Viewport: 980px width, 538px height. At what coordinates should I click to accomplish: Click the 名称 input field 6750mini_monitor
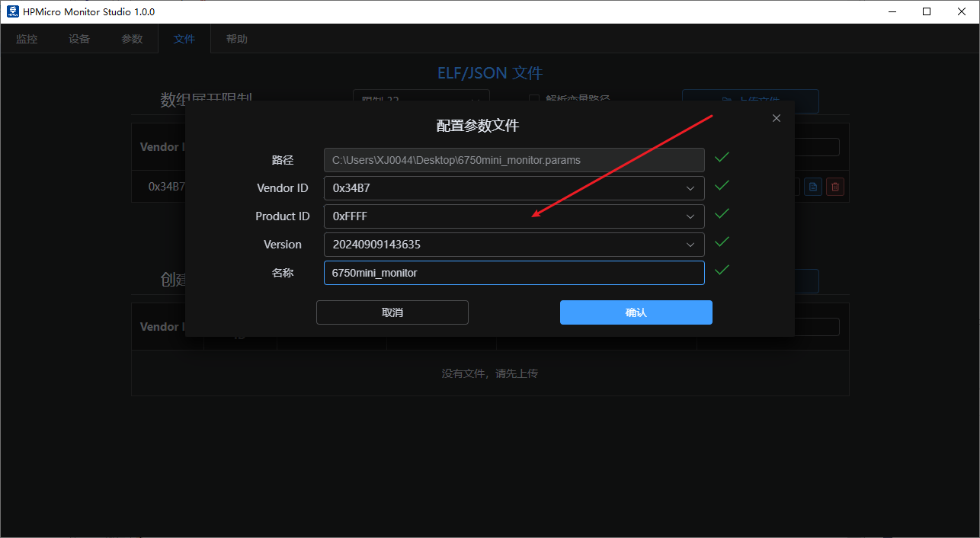pos(514,273)
